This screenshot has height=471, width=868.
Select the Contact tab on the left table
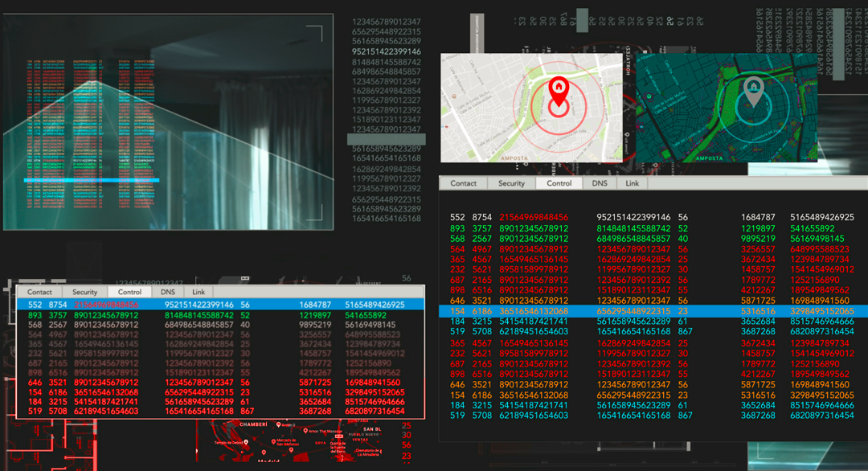point(39,292)
